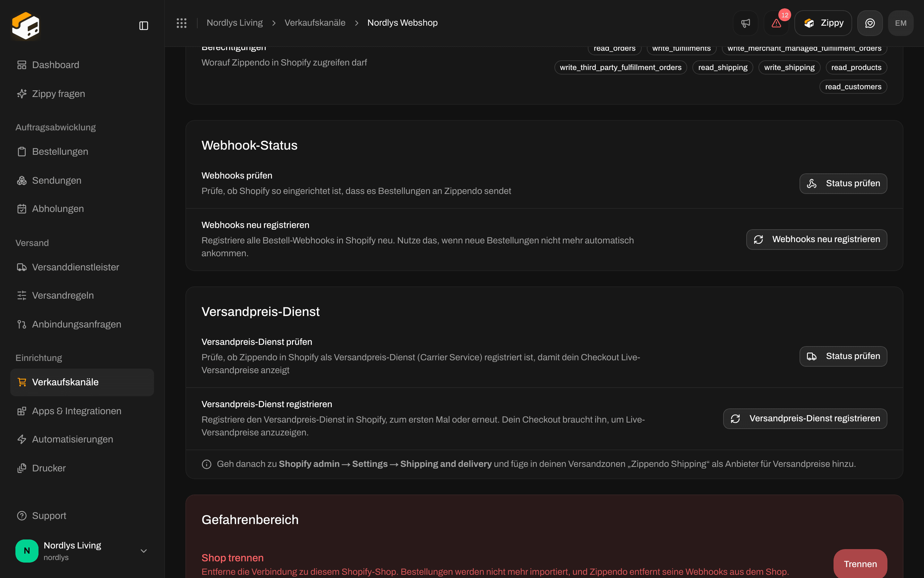Open Versanddienstleister page
Screen dimensions: 924x578
pyautogui.click(x=82, y=267)
